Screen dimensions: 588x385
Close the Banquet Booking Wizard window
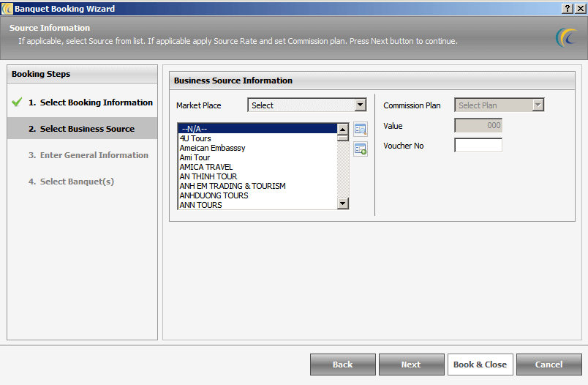coord(580,8)
